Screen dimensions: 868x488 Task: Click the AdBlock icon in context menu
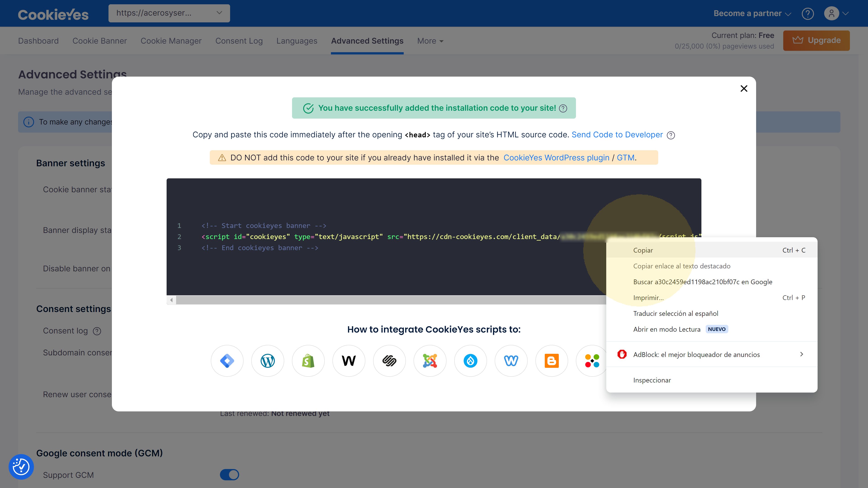(622, 354)
